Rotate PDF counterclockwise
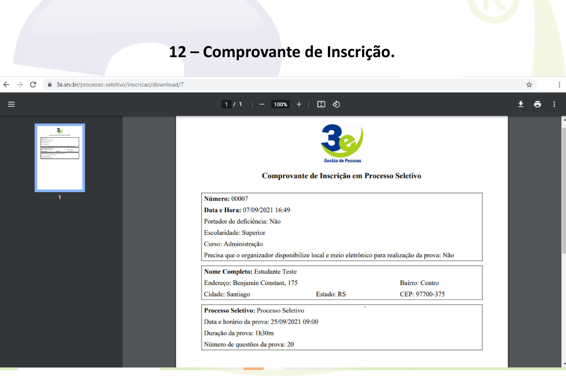Image resolution: width=566 pixels, height=392 pixels. [x=336, y=104]
